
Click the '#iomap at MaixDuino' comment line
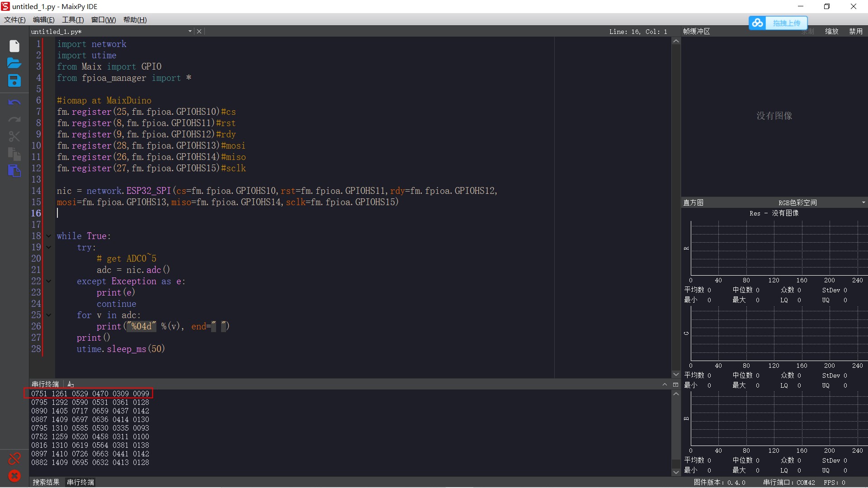pos(104,100)
